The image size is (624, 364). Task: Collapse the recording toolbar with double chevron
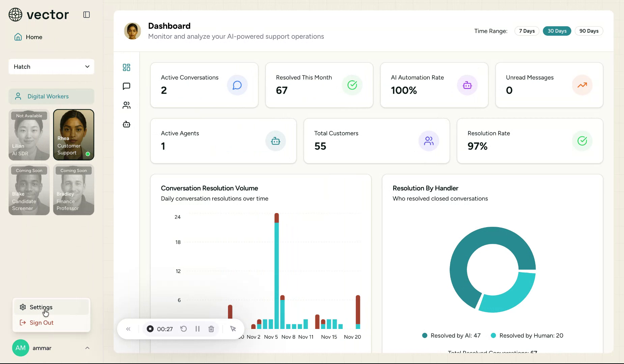click(x=128, y=329)
